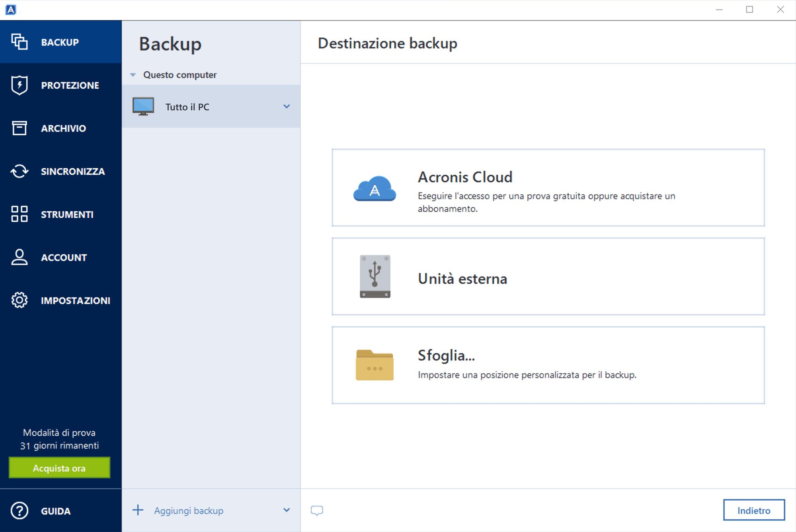Select the Tutto il PC backup entry

click(x=211, y=107)
